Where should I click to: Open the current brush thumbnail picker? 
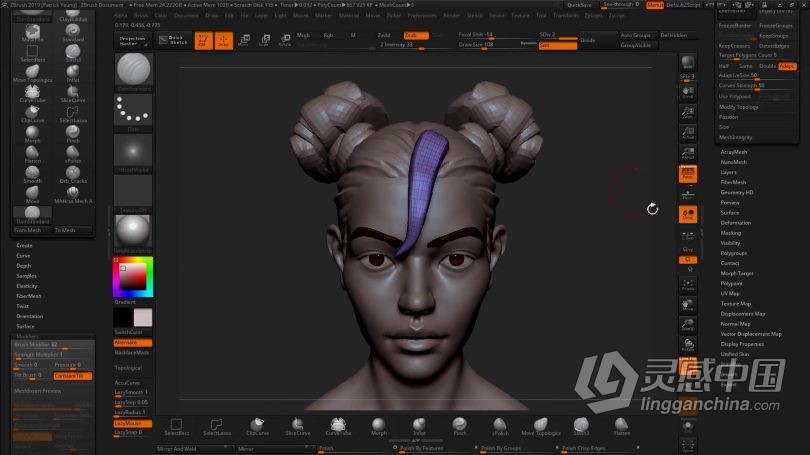pyautogui.click(x=133, y=69)
